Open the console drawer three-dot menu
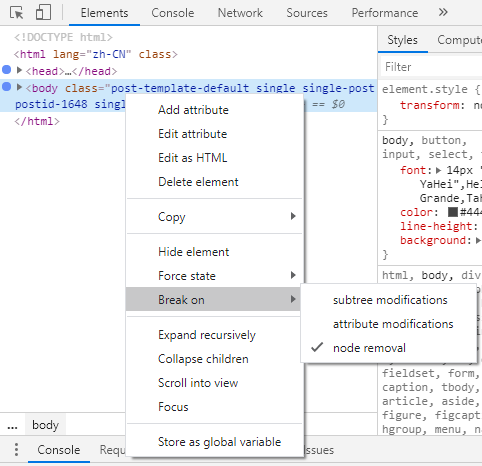Viewport: 482px width, 466px height. [16, 450]
